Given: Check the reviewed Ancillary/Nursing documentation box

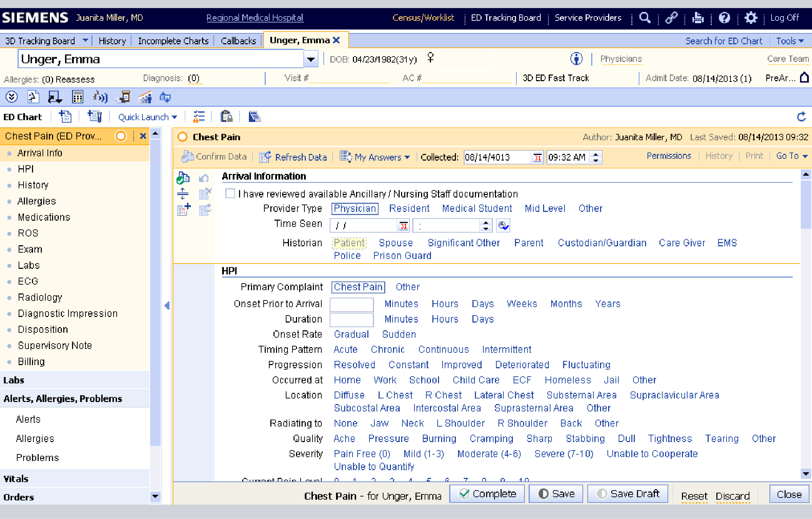Looking at the screenshot, I should pos(230,194).
